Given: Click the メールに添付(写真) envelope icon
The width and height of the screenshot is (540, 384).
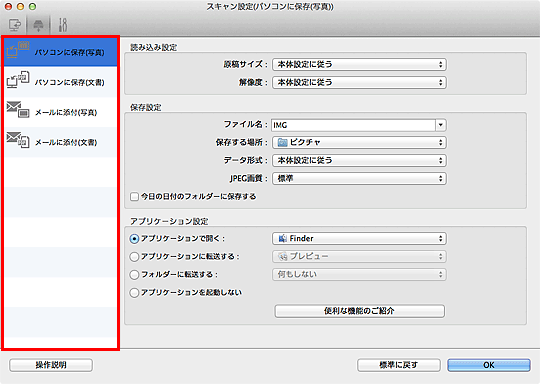Looking at the screenshot, I should (18, 110).
